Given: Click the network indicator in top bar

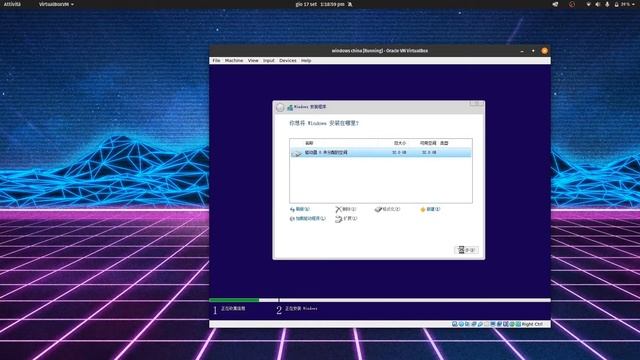Looking at the screenshot, I should tap(588, 4).
